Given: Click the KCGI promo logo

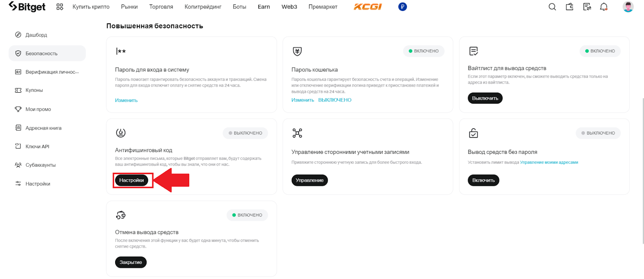Looking at the screenshot, I should [367, 7].
